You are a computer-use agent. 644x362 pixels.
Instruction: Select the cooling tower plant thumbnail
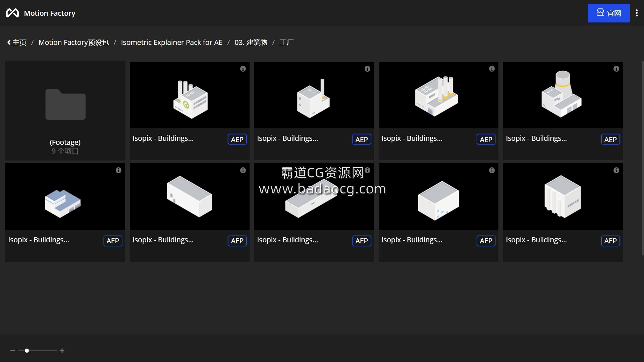(x=563, y=95)
